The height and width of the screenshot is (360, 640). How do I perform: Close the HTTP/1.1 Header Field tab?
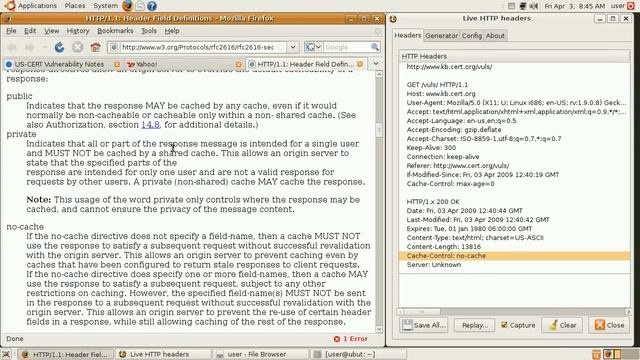(x=360, y=64)
